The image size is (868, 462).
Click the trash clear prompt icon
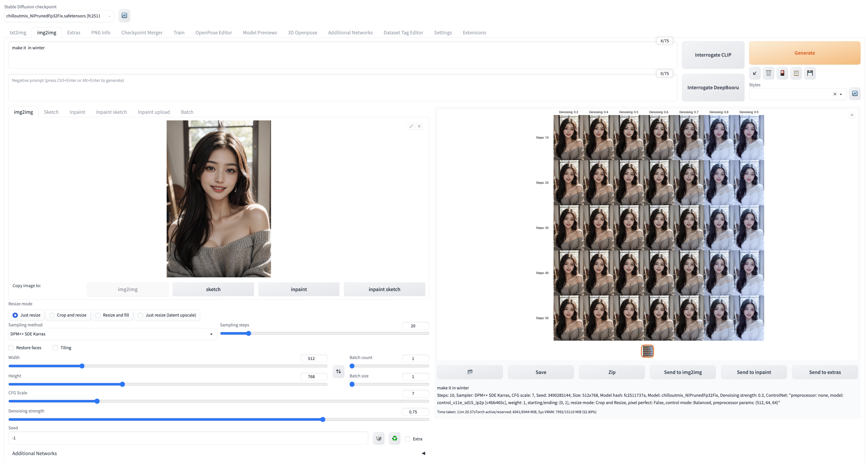(x=769, y=73)
